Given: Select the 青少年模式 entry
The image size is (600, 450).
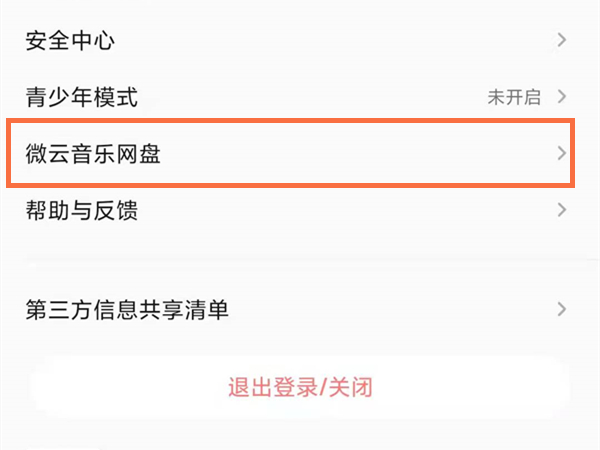Looking at the screenshot, I should (81, 97).
